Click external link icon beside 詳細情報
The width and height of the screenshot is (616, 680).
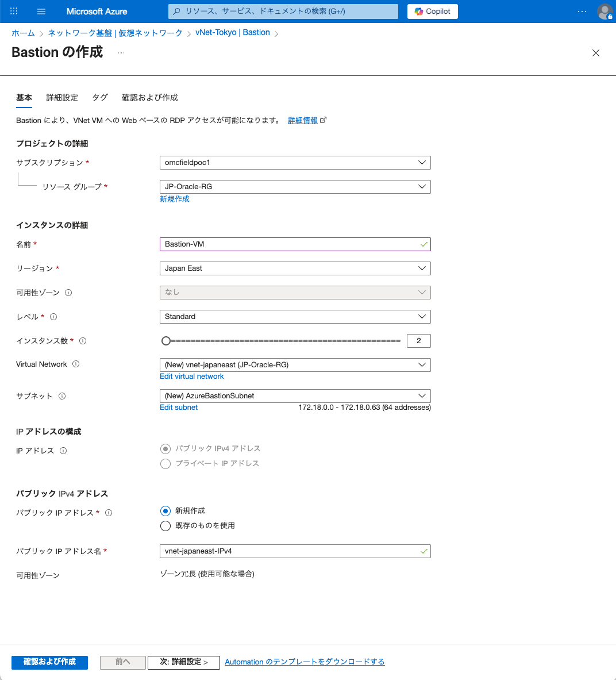(x=323, y=120)
